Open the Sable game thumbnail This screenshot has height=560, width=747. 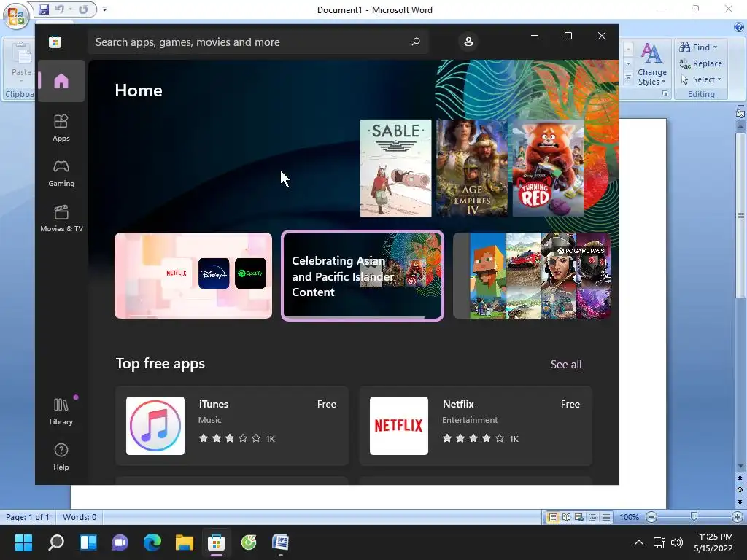tap(395, 168)
